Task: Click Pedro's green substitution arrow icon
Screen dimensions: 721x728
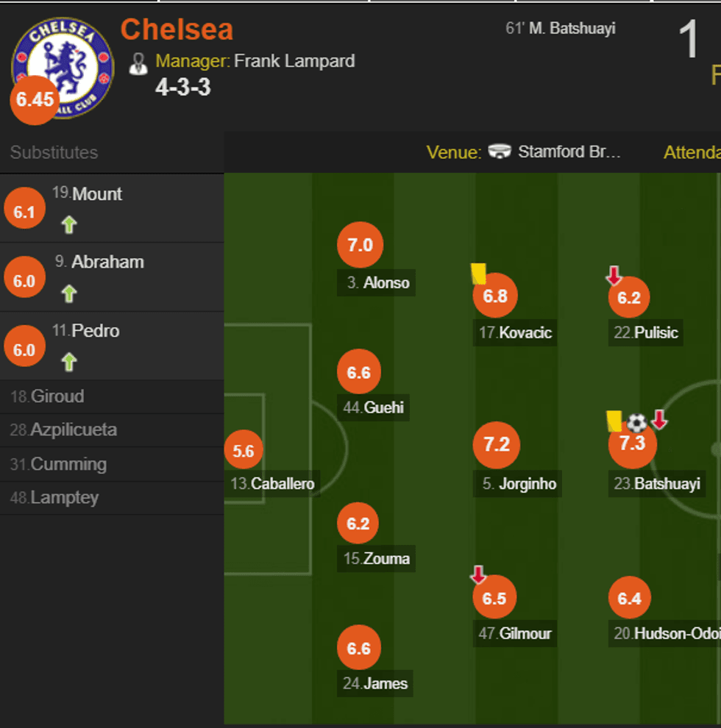Action: tap(69, 362)
